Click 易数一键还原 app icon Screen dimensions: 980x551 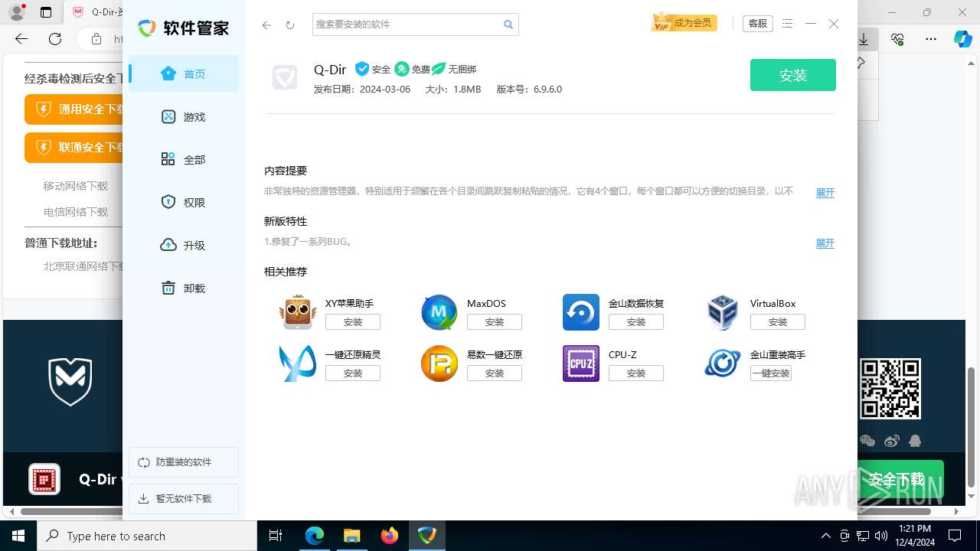click(439, 364)
